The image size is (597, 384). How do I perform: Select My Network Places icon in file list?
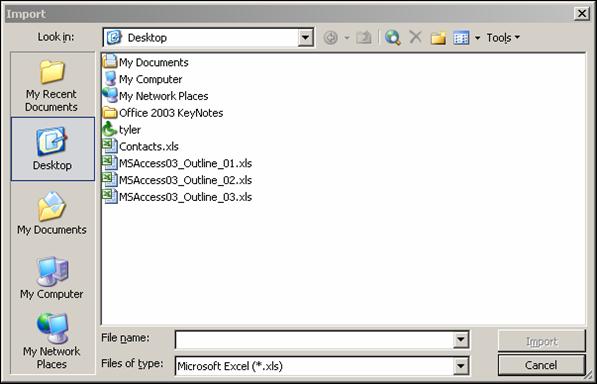110,96
